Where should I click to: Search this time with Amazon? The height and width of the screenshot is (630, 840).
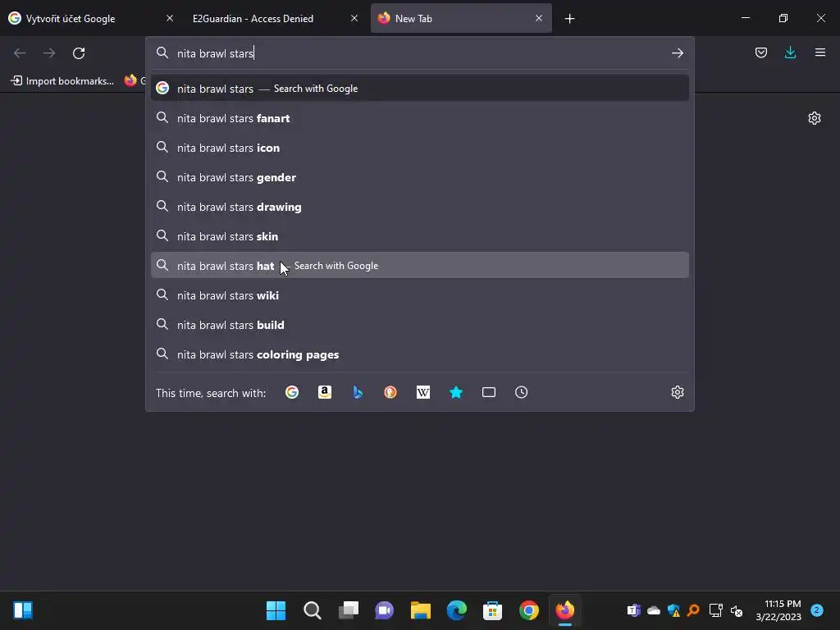325,392
